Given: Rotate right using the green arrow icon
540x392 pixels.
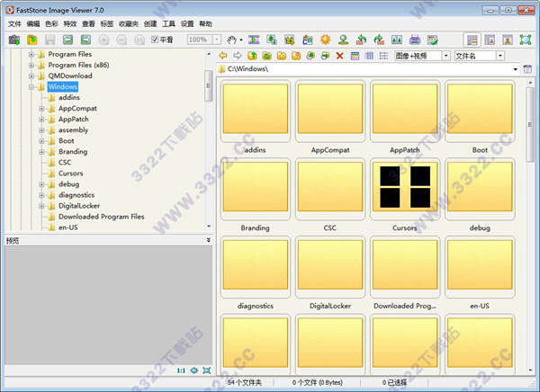Looking at the screenshot, I should (379, 40).
